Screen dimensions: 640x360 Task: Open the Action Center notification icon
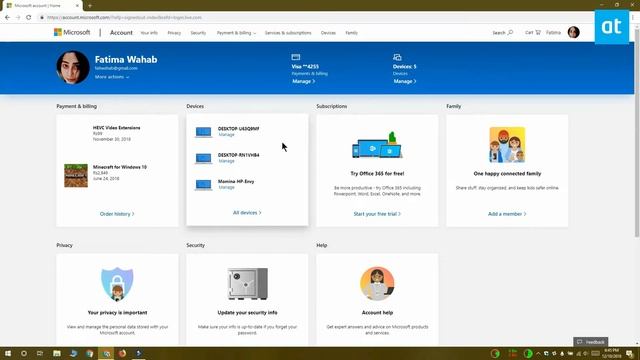coord(630,353)
